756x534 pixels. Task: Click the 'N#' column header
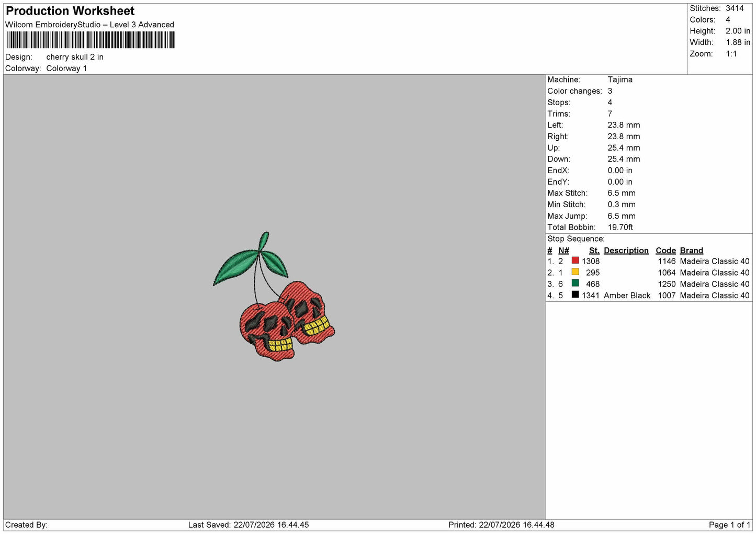point(563,251)
